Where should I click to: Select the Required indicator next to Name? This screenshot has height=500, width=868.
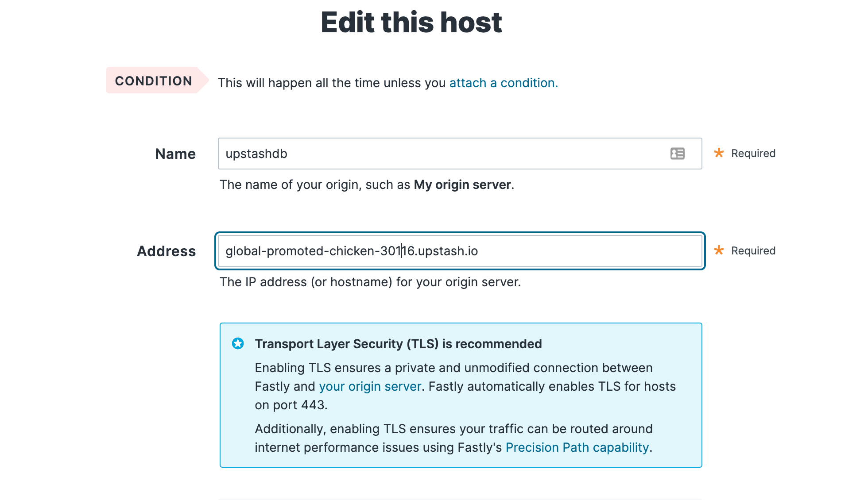753,153
